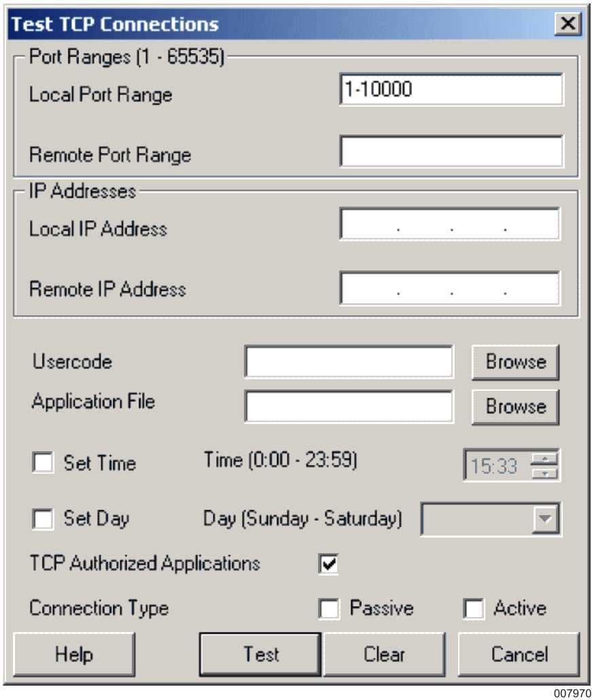The width and height of the screenshot is (592, 700).
Task: Check the Active connection type
Action: click(474, 609)
